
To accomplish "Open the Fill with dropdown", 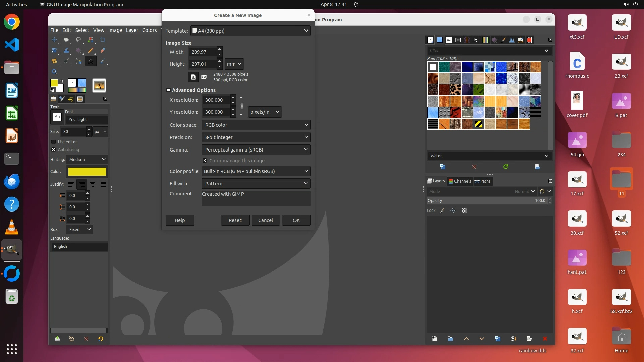I will pyautogui.click(x=256, y=184).
